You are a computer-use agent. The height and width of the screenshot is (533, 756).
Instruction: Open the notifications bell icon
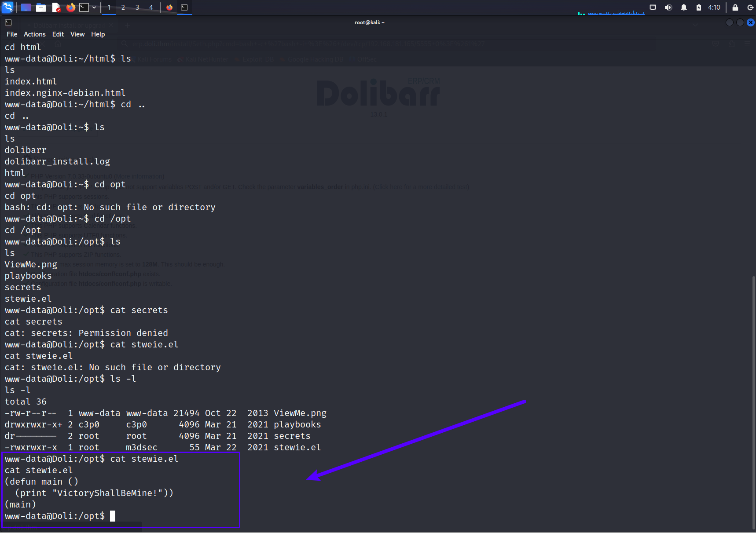coord(684,7)
